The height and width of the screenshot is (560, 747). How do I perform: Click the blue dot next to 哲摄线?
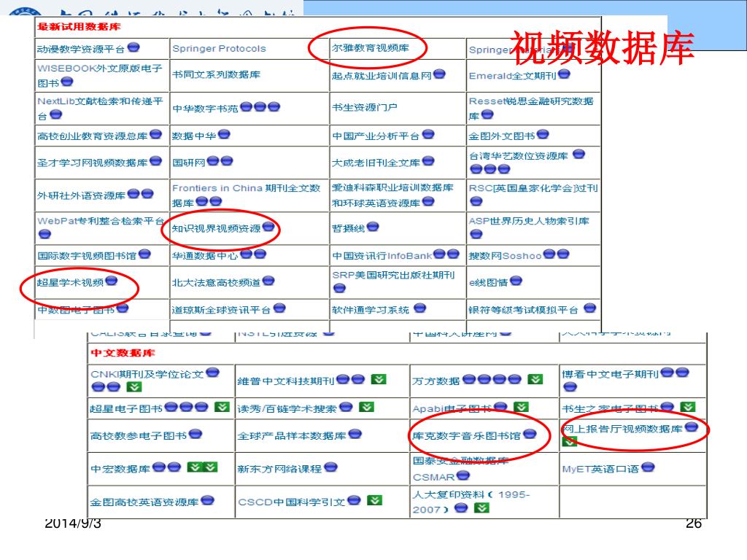click(373, 227)
